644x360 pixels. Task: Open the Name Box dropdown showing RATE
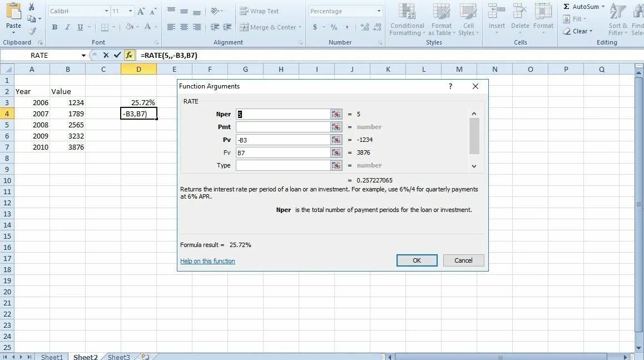click(83, 56)
